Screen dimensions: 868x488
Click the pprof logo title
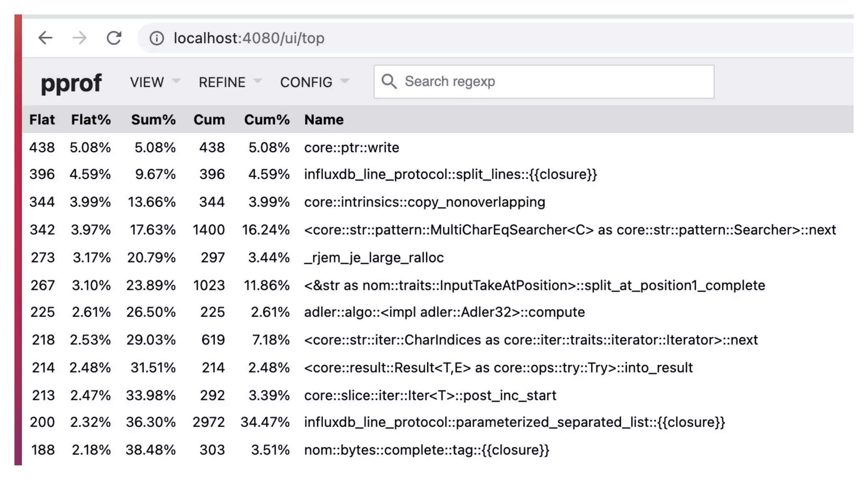pos(71,83)
